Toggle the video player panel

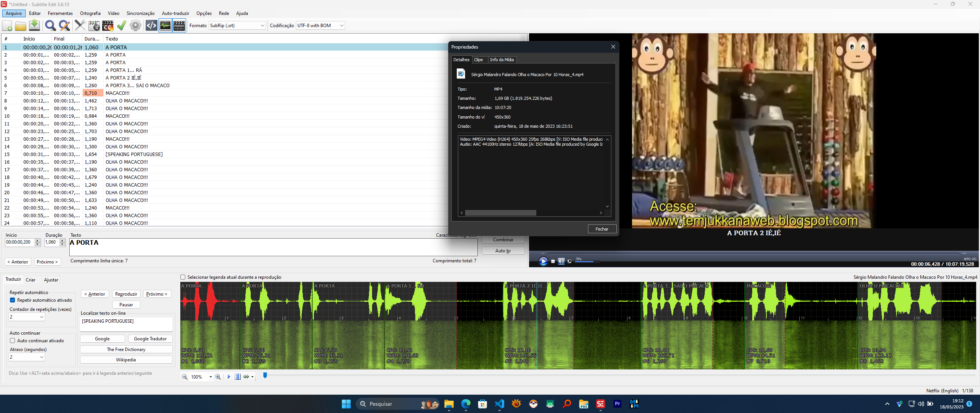tap(179, 25)
